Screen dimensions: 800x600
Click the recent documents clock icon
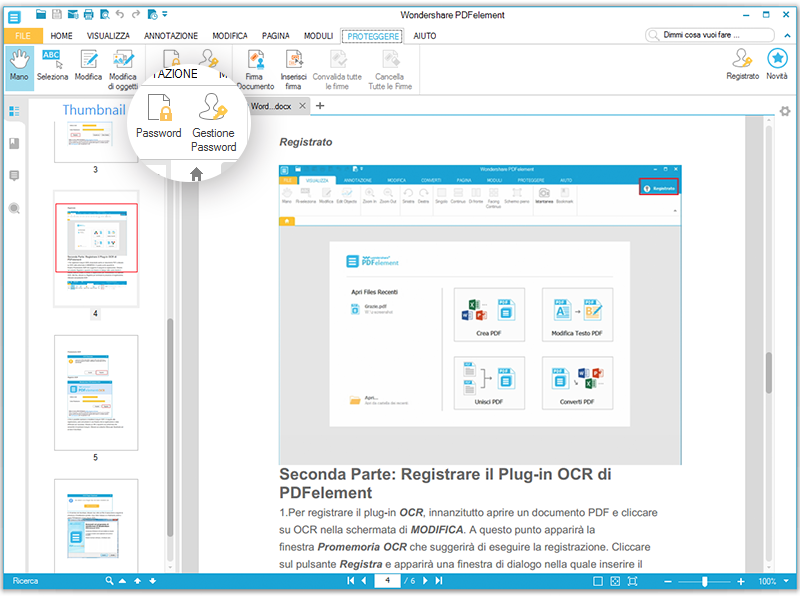point(152,14)
